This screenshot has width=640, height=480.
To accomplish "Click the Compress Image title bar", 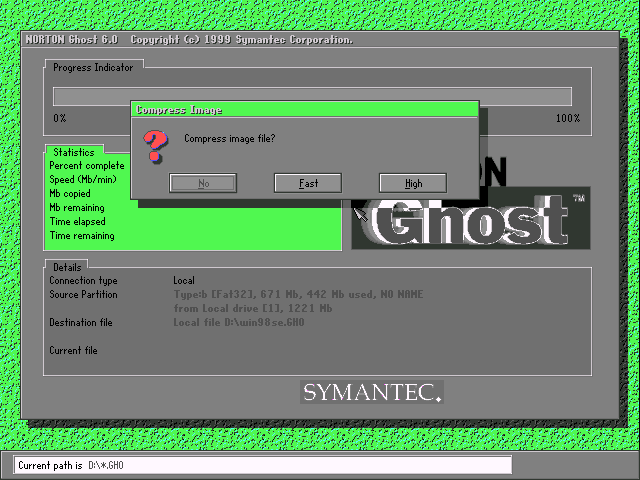I will 304,110.
